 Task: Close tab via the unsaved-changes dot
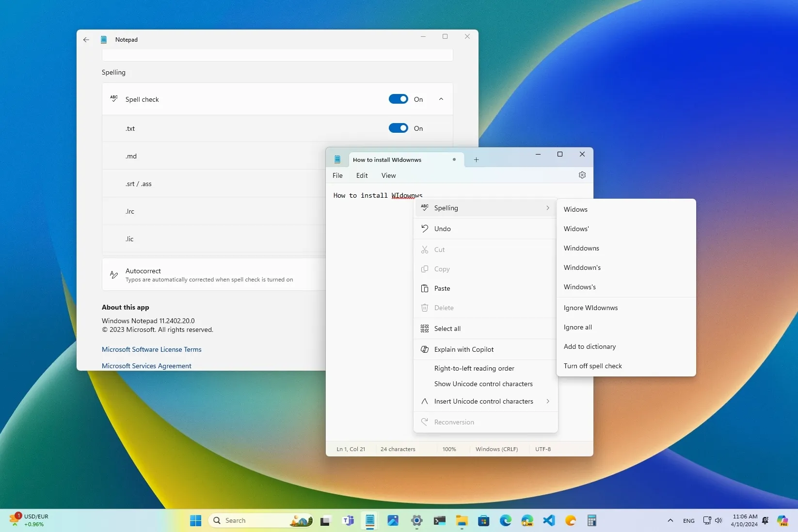tap(454, 159)
